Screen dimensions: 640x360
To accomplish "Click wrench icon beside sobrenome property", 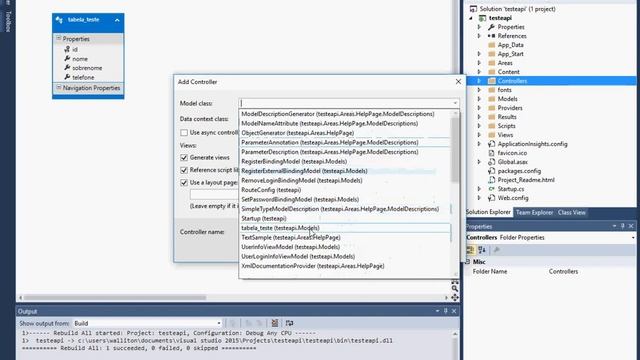I will click(67, 67).
